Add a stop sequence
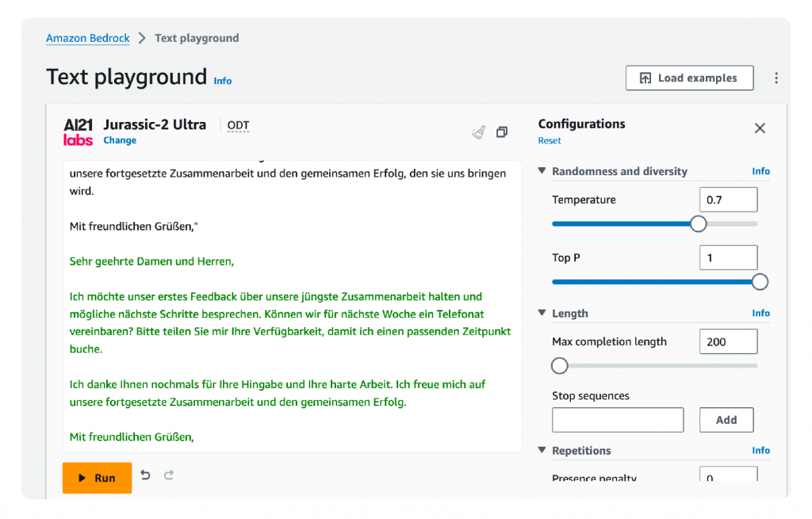This screenshot has width=812, height=519. [x=726, y=419]
